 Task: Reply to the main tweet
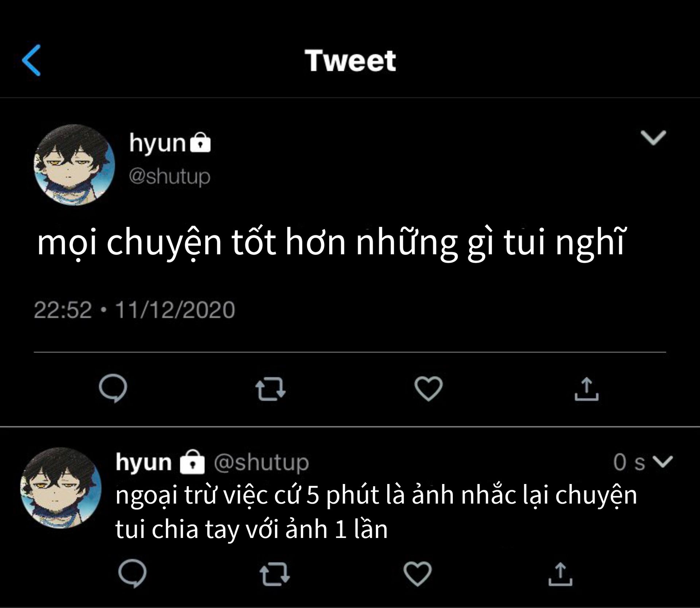coord(113,388)
